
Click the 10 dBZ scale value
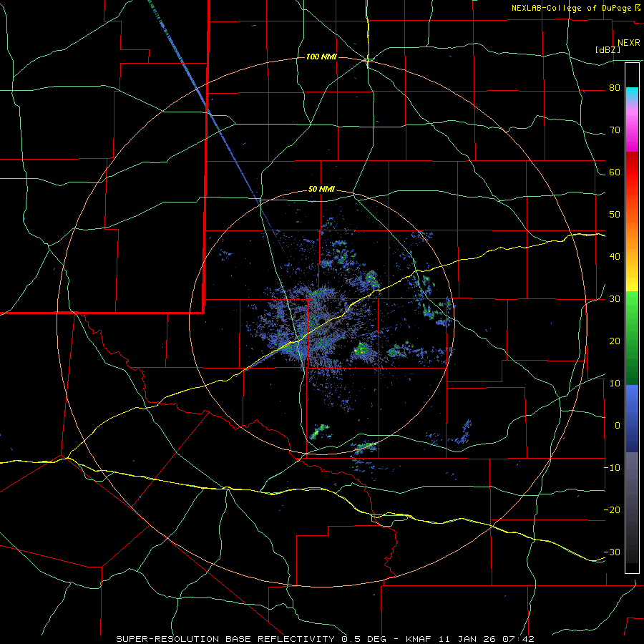615,384
